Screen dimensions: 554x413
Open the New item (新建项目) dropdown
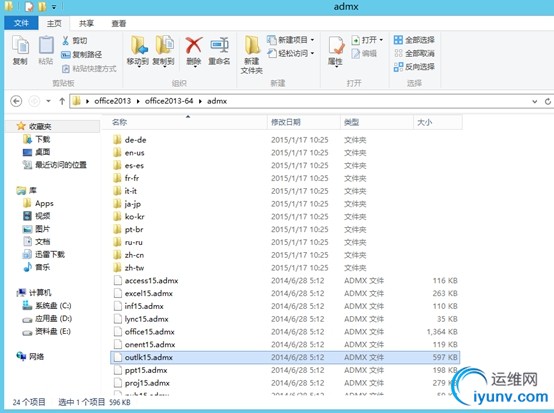point(291,40)
